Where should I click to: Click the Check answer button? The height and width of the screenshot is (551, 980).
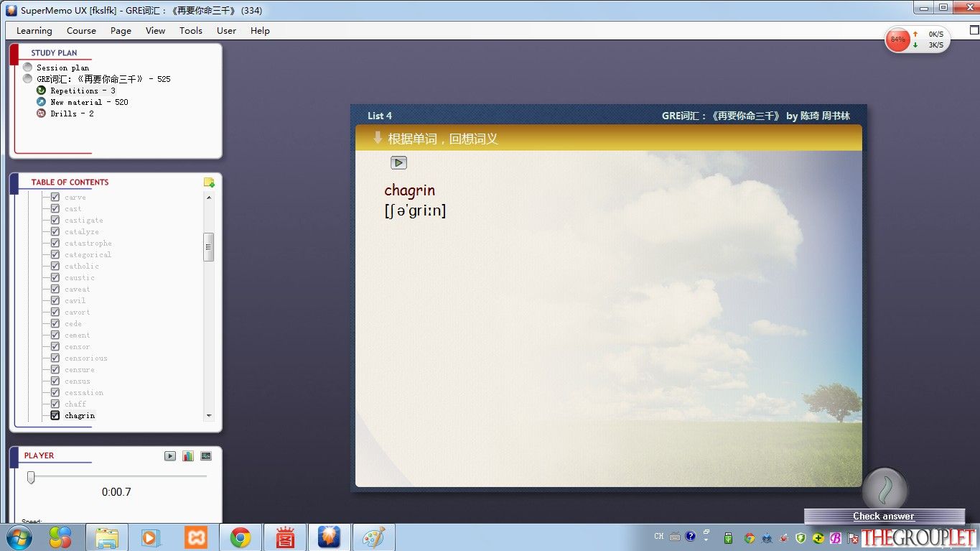(884, 517)
